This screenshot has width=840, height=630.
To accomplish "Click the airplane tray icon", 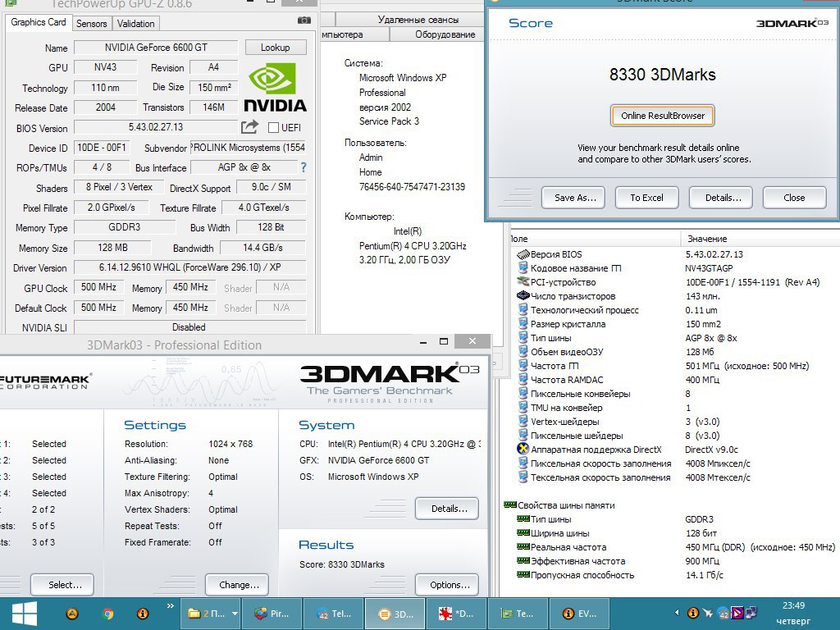I will [x=708, y=613].
